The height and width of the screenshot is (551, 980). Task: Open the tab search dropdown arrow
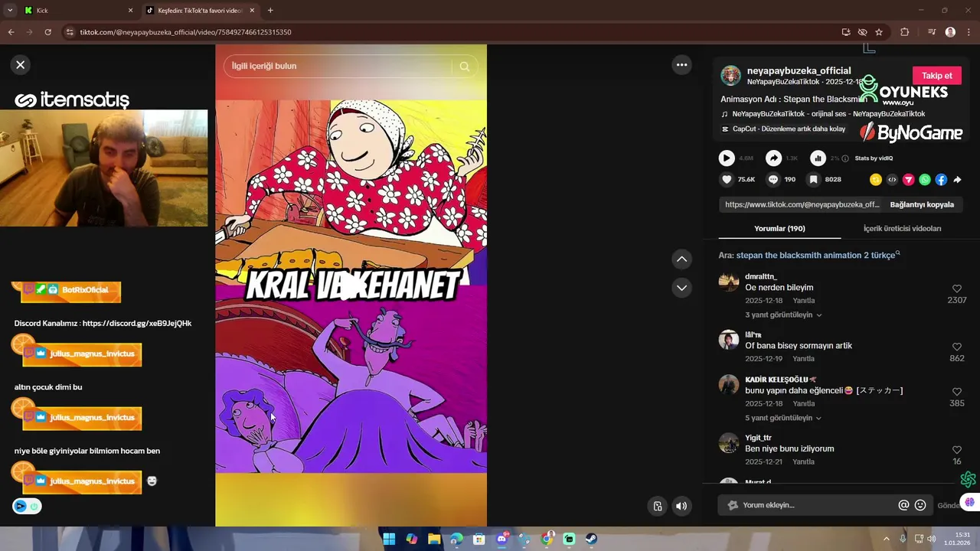(9, 11)
